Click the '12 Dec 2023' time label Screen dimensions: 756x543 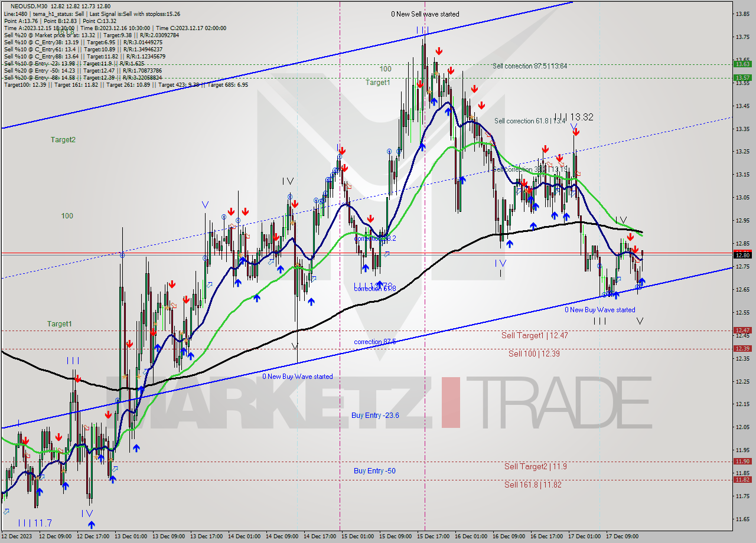(x=18, y=537)
